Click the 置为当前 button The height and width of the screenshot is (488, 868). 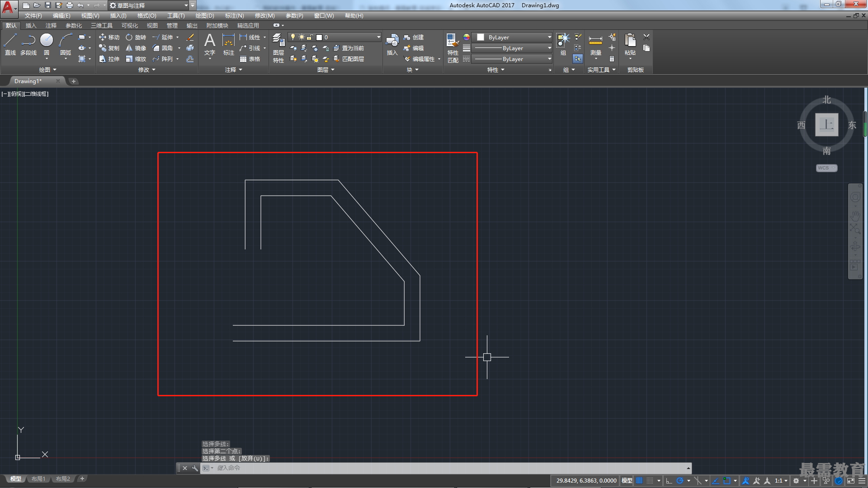click(349, 48)
